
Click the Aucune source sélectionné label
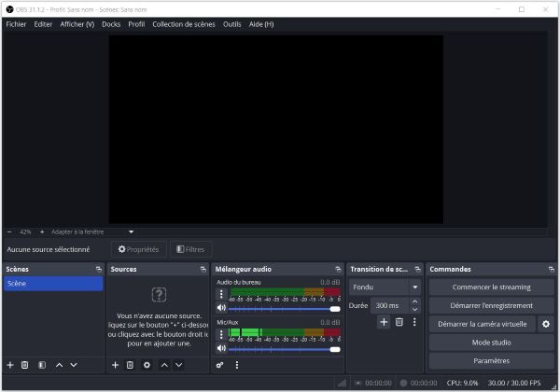tap(49, 249)
